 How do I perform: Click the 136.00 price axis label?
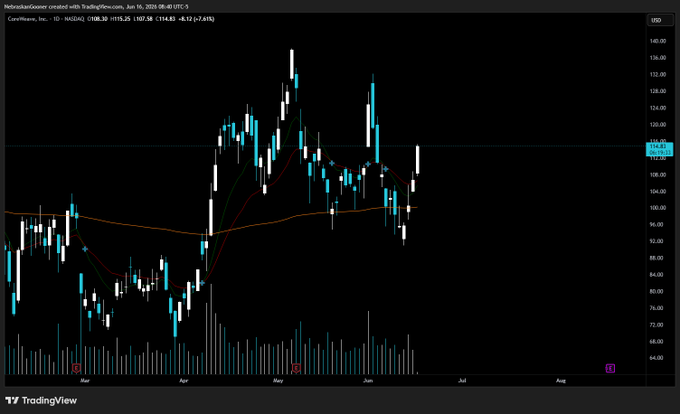pyautogui.click(x=657, y=58)
